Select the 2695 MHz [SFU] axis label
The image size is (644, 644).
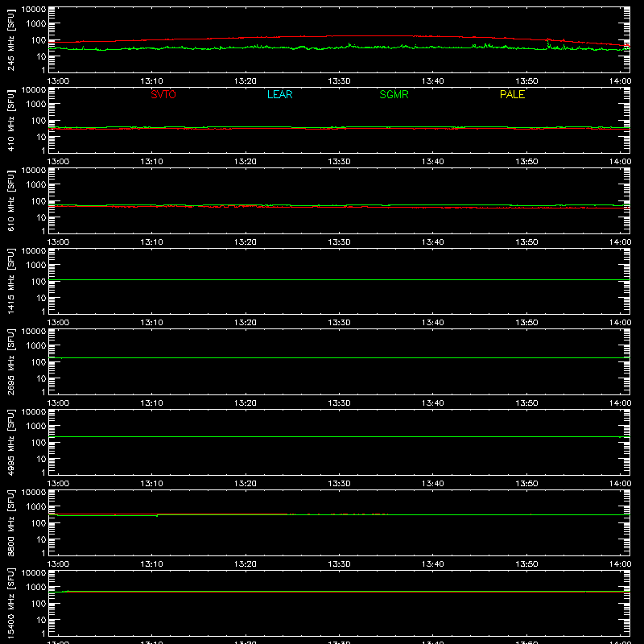click(x=11, y=361)
